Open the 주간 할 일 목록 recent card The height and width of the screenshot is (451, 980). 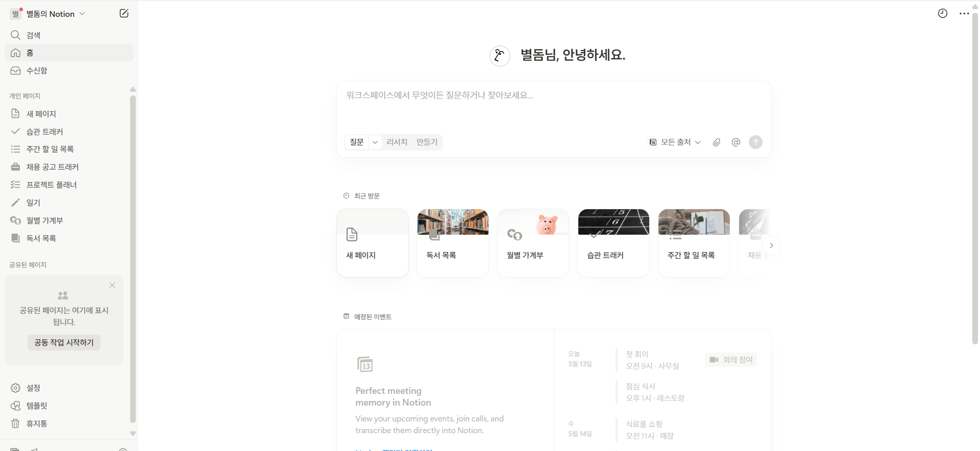pos(694,243)
